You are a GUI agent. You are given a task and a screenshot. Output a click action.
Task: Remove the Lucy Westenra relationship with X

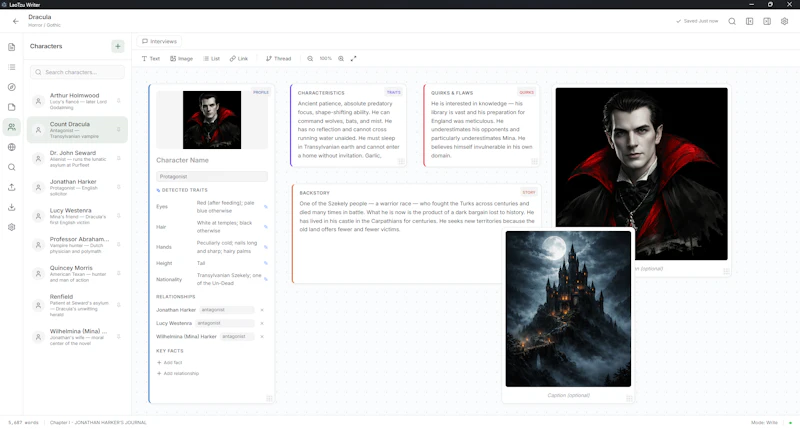(262, 323)
